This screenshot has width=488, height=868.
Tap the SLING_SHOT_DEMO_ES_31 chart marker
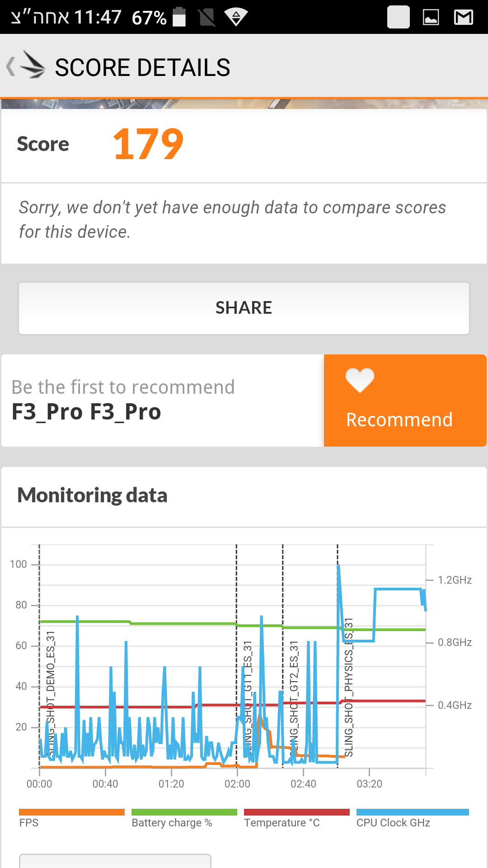(x=51, y=693)
